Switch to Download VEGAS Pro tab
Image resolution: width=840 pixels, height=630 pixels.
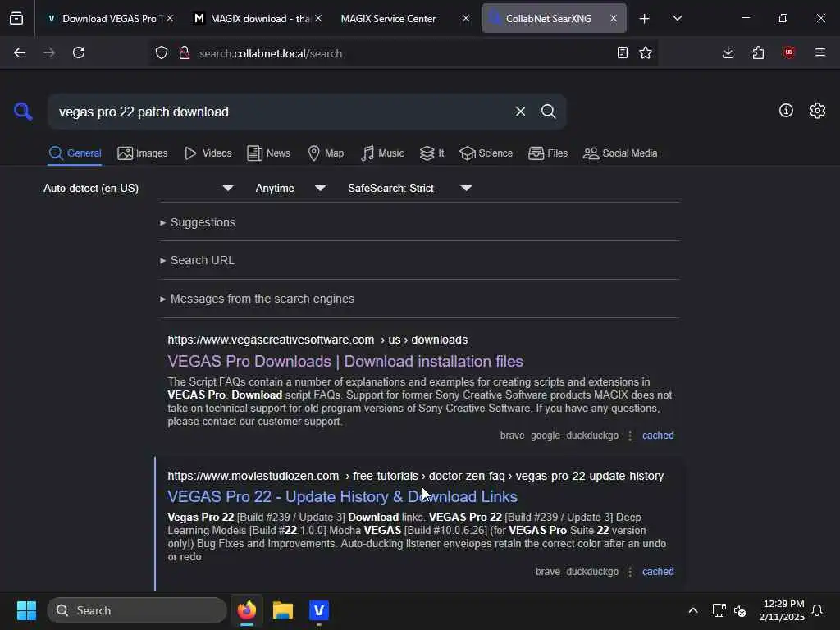110,18
